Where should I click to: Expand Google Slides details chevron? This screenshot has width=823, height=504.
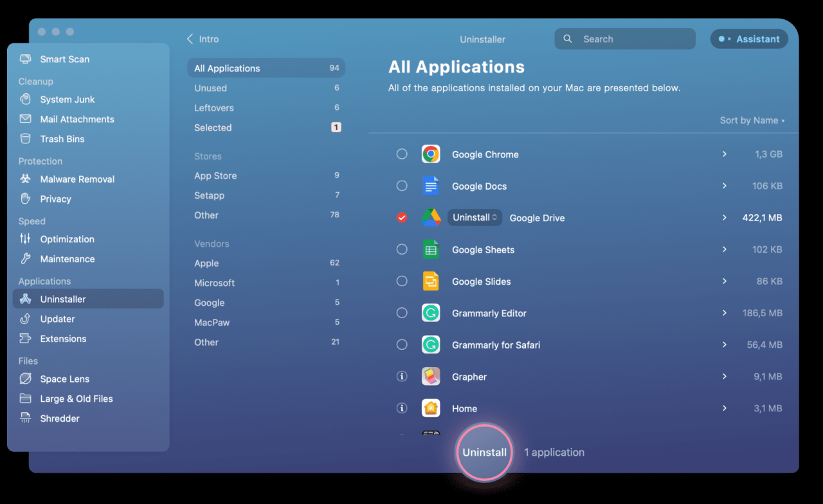(x=725, y=282)
